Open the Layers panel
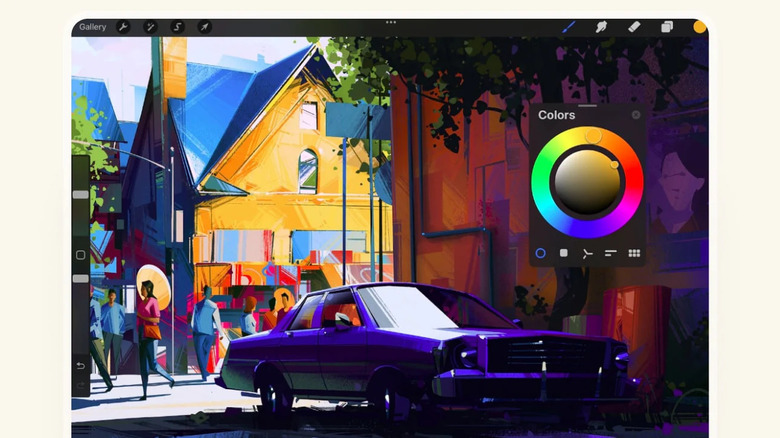Viewport: 780px width, 438px height. pyautogui.click(x=667, y=27)
